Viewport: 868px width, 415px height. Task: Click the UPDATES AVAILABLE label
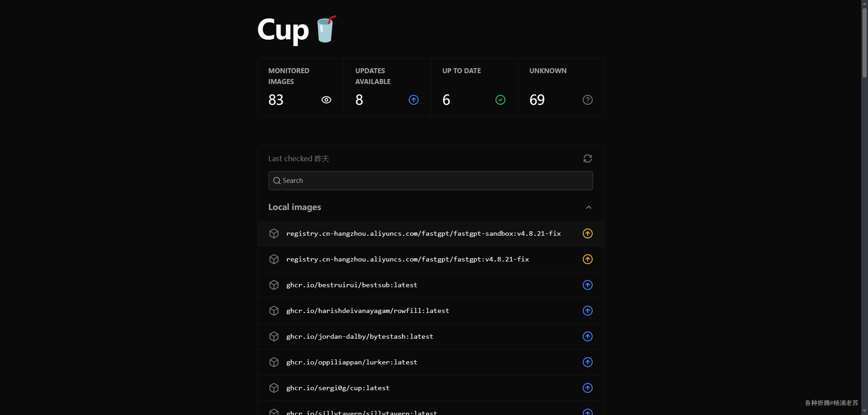[373, 76]
